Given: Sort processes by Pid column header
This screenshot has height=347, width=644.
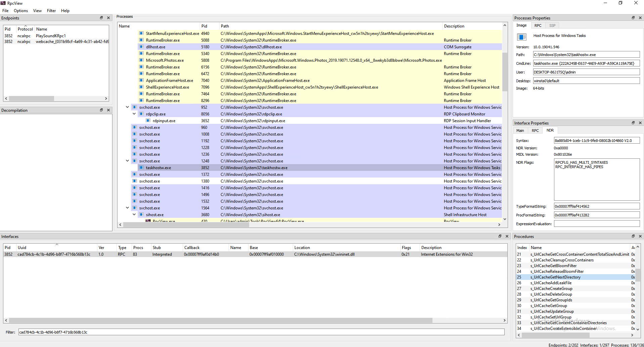Looking at the screenshot, I should click(x=204, y=26).
